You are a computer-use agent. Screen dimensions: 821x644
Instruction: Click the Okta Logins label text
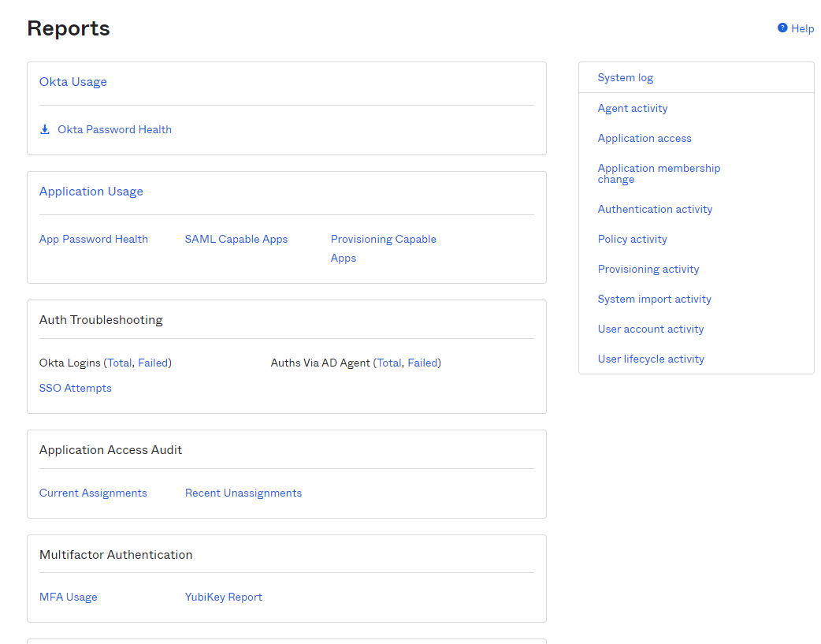click(69, 363)
